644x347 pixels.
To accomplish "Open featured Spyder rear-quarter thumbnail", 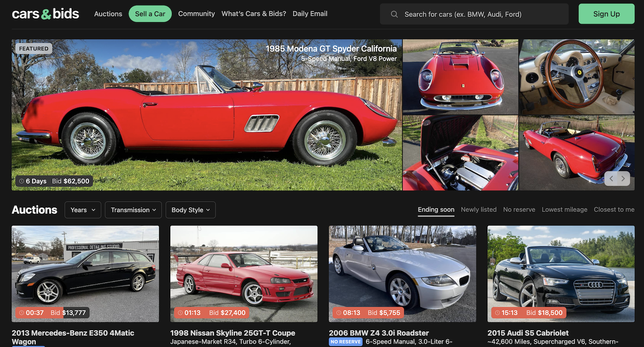I will click(577, 153).
